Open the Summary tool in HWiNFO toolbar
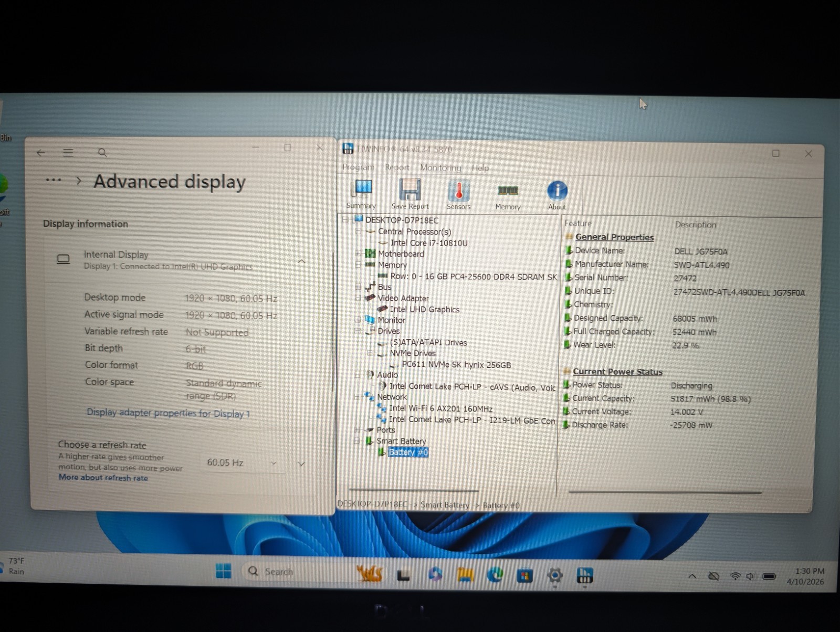This screenshot has height=632, width=840. click(361, 194)
